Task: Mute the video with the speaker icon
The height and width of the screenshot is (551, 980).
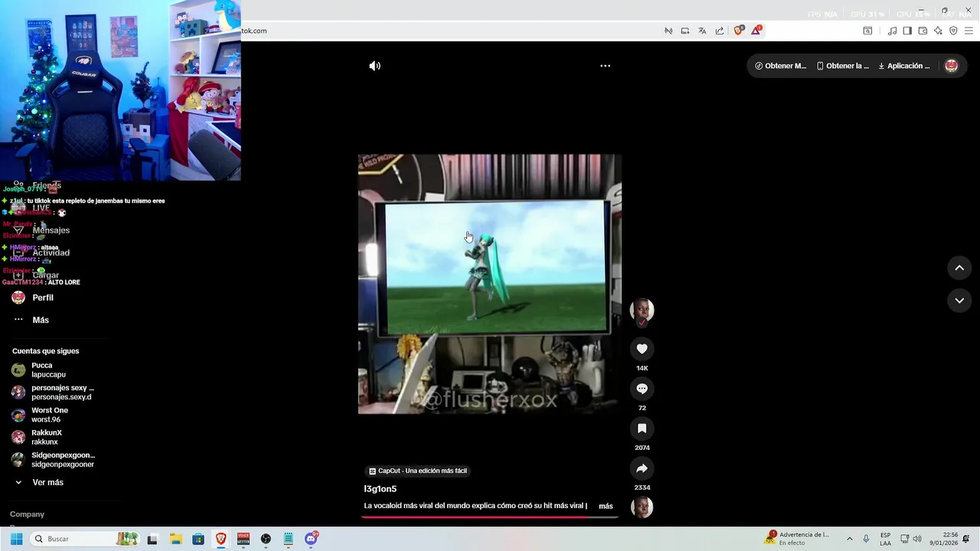Action: 374,66
